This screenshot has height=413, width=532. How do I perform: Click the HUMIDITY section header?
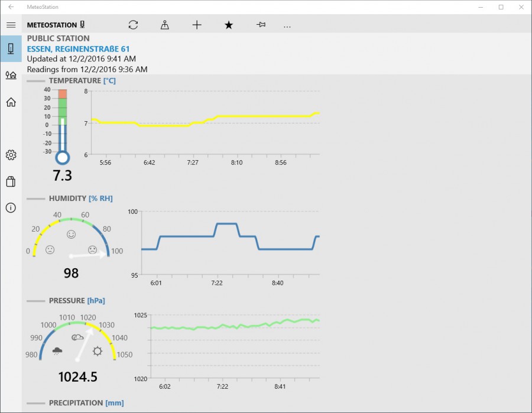(67, 199)
